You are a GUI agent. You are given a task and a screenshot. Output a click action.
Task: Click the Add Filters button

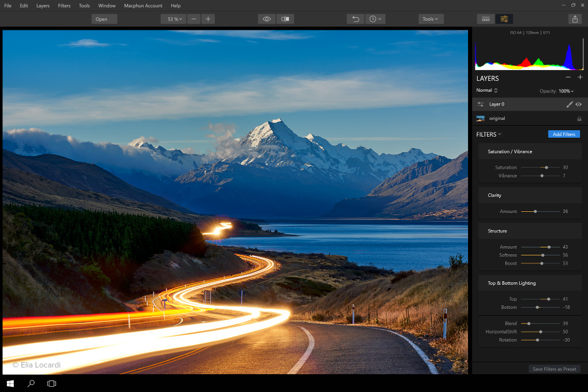tap(564, 134)
